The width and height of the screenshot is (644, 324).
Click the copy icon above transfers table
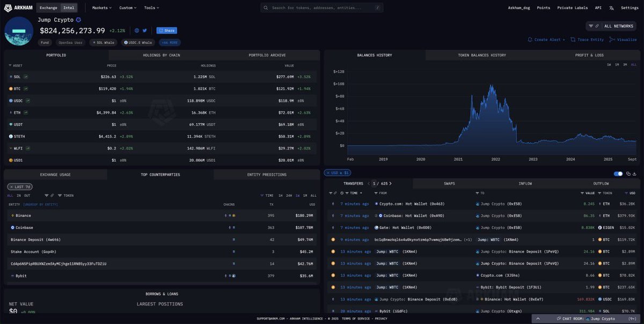tap(629, 173)
